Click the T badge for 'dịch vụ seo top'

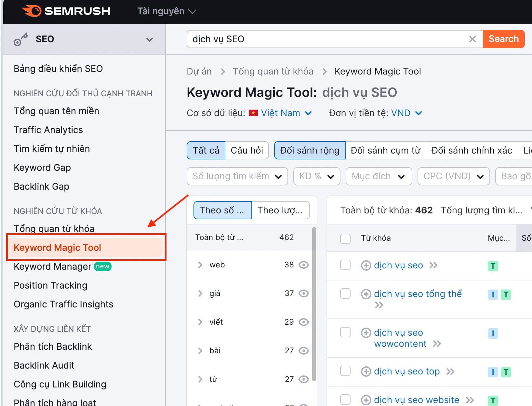pos(506,372)
